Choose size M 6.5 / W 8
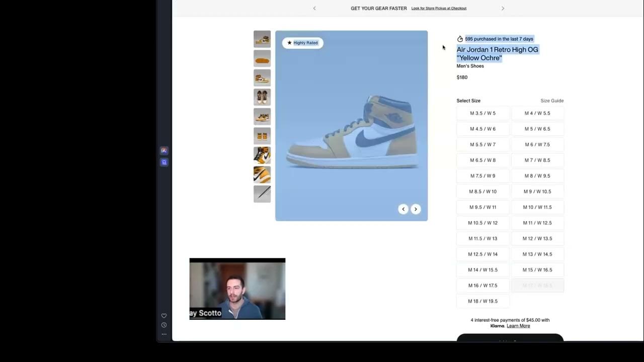The height and width of the screenshot is (362, 644). click(x=483, y=160)
